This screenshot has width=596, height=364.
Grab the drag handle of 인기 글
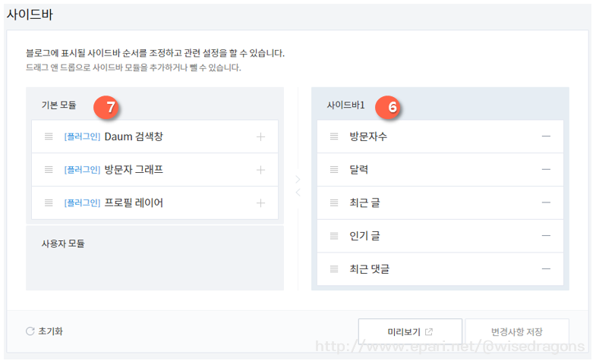tap(334, 236)
